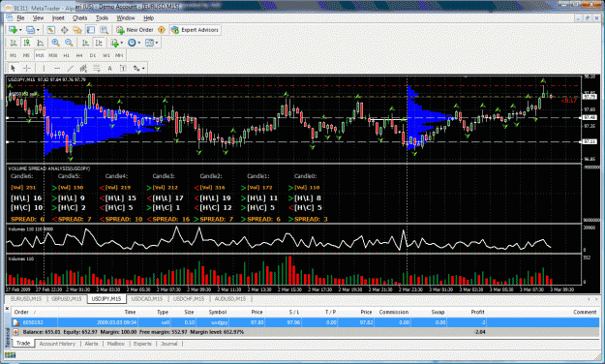Open the View menu
Image resolution: width=605 pixels, height=364 pixels.
(x=38, y=17)
